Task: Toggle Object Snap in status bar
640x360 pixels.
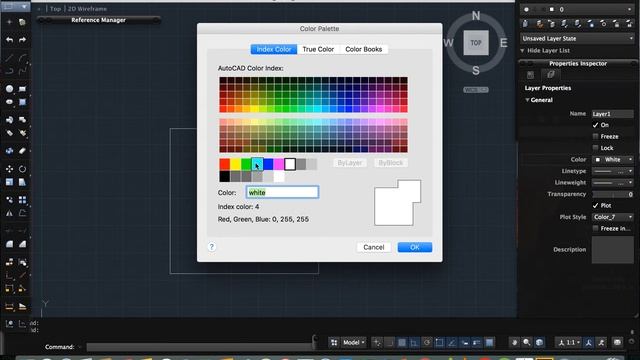Action: (x=439, y=342)
